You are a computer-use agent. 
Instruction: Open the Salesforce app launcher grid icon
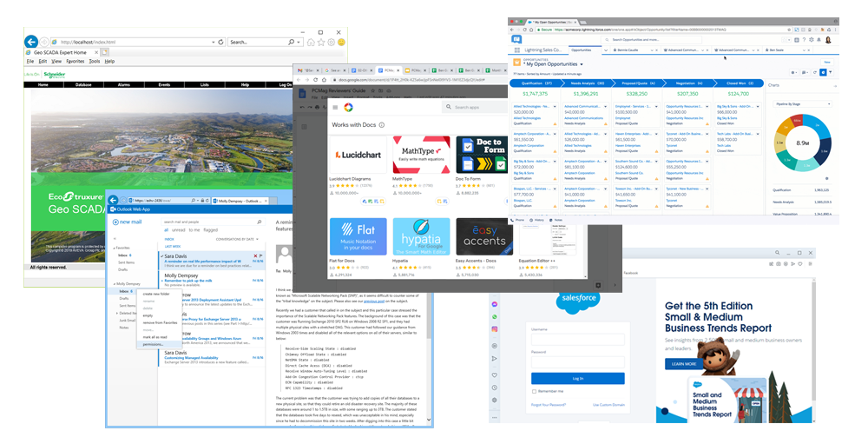(517, 50)
